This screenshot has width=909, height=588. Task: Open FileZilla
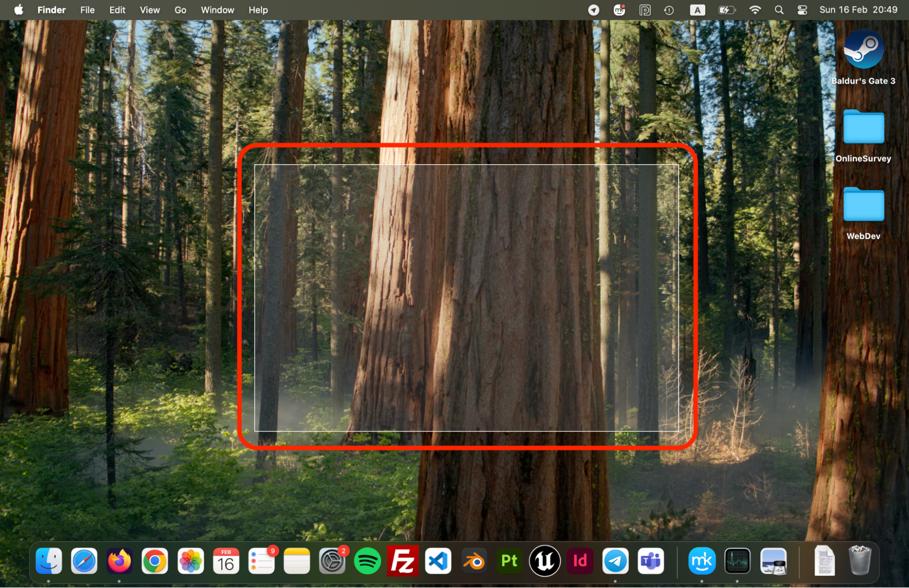403,561
